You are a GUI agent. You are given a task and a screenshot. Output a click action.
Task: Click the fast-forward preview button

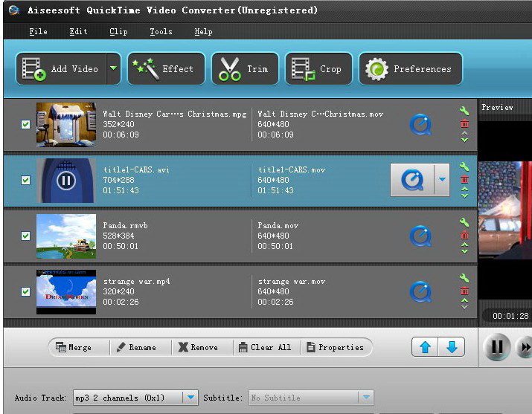[525, 347]
